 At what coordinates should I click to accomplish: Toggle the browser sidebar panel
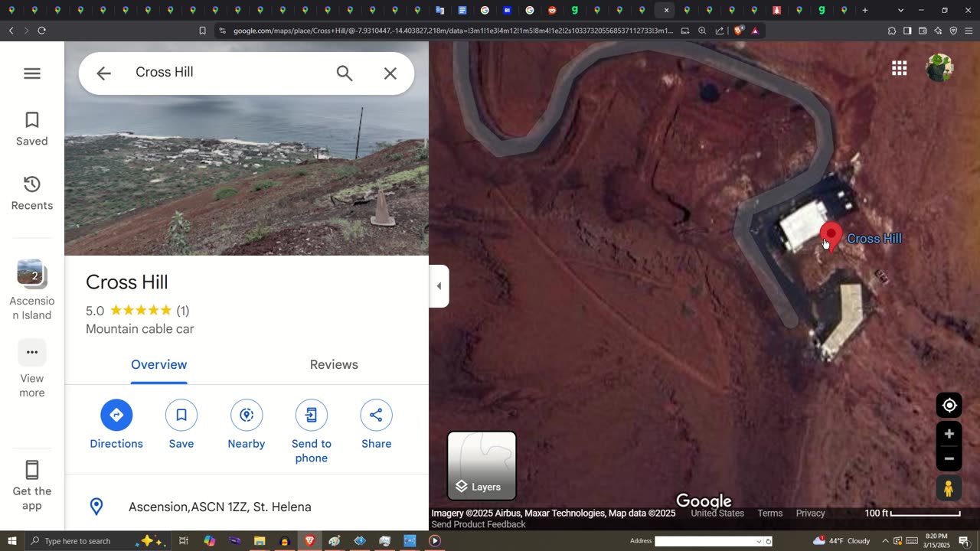pos(907,31)
